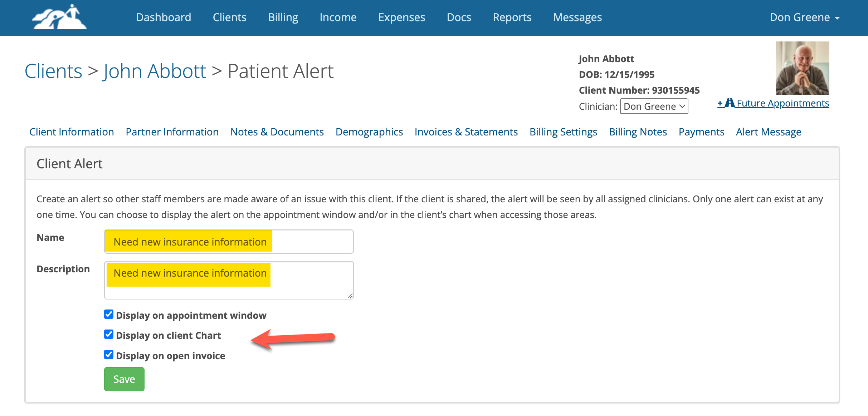
Task: Expand the Don Greene user menu
Action: [x=804, y=18]
